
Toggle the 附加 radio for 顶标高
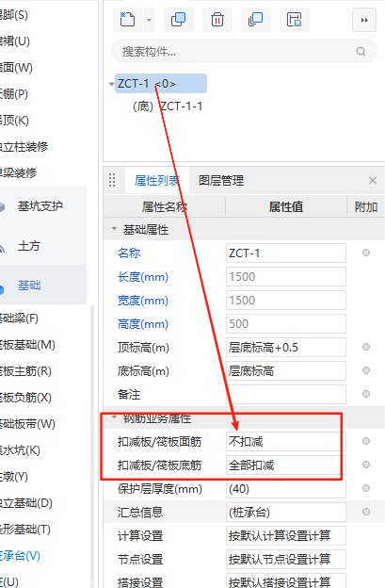(x=366, y=347)
